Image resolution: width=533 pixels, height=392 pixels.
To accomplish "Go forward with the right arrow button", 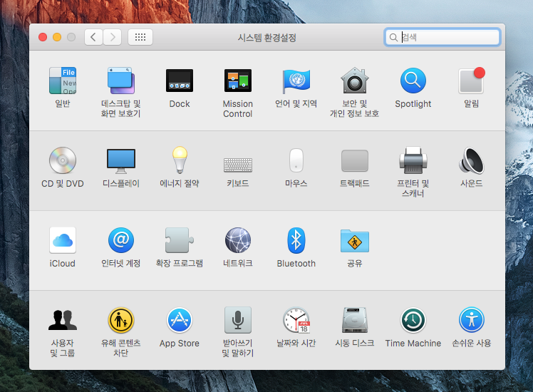I will tap(112, 37).
